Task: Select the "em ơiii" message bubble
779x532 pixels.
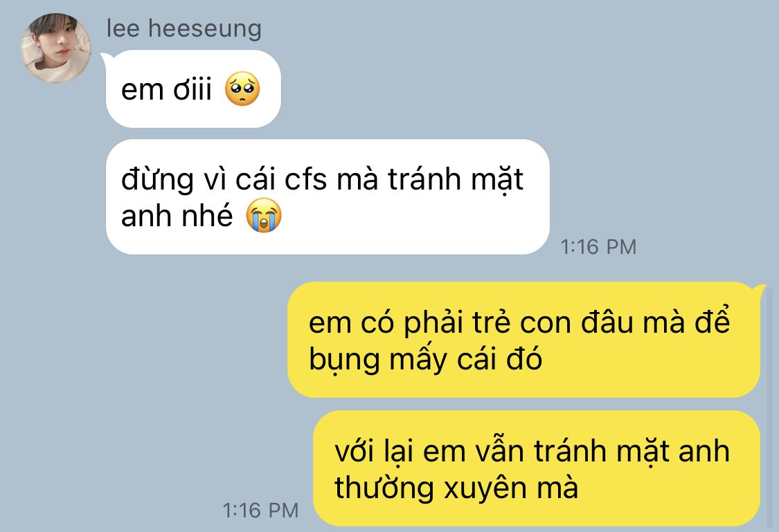Action: [x=193, y=89]
